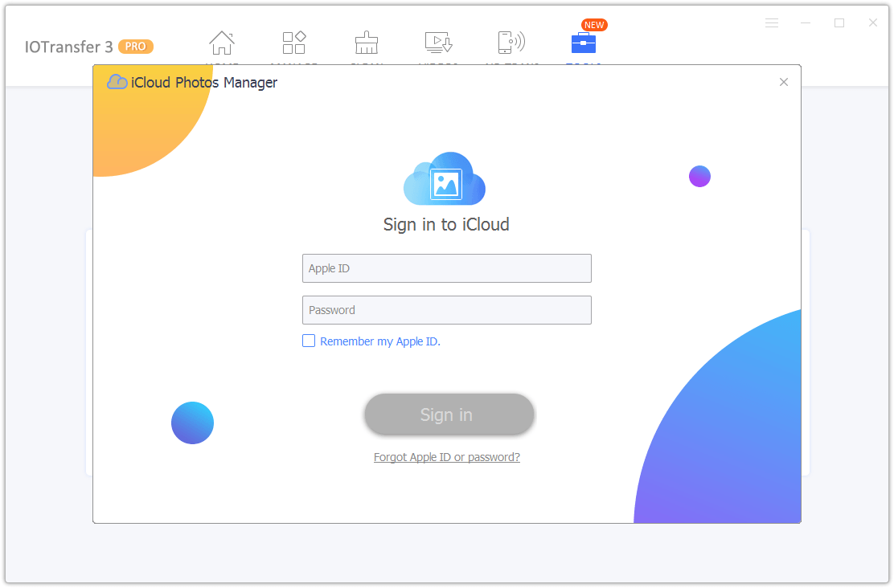Open the hamburger menu near window controls
The image size is (894, 588).
pyautogui.click(x=772, y=23)
